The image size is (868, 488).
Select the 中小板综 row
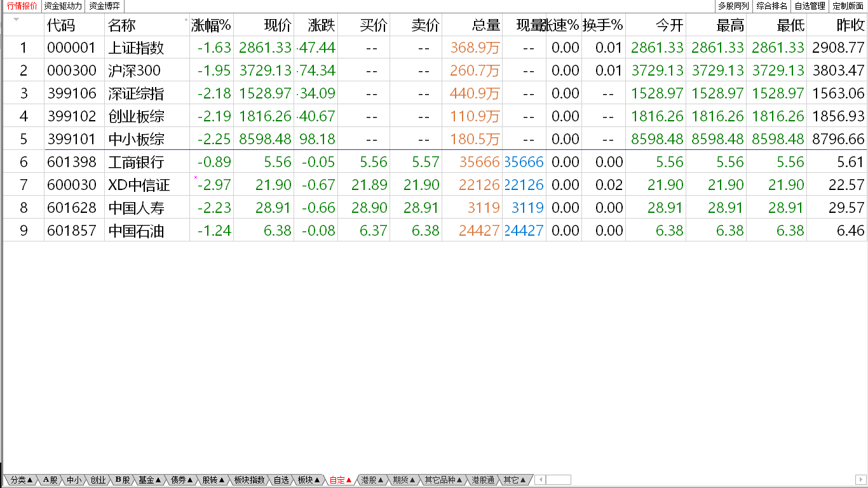tap(435, 139)
